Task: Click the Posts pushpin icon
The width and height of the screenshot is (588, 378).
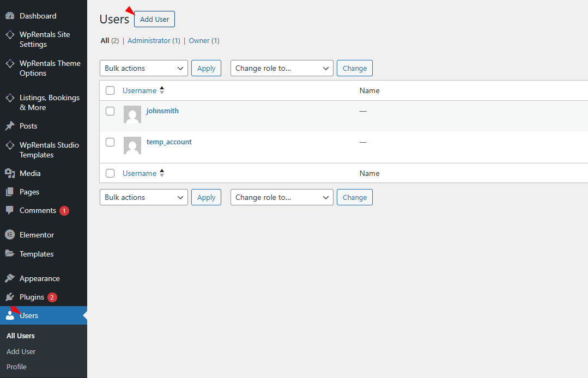Action: (10, 126)
